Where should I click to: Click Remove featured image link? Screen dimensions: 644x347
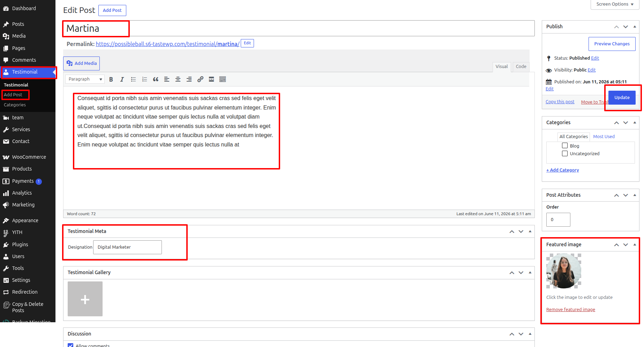click(571, 310)
